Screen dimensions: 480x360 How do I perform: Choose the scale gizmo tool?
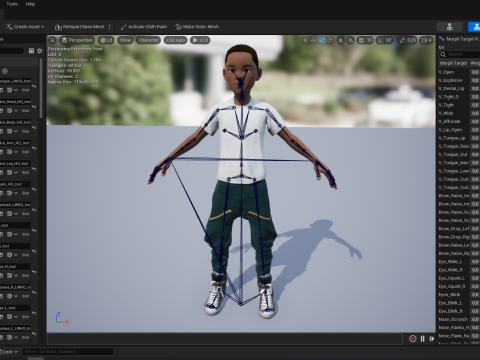(x=330, y=40)
